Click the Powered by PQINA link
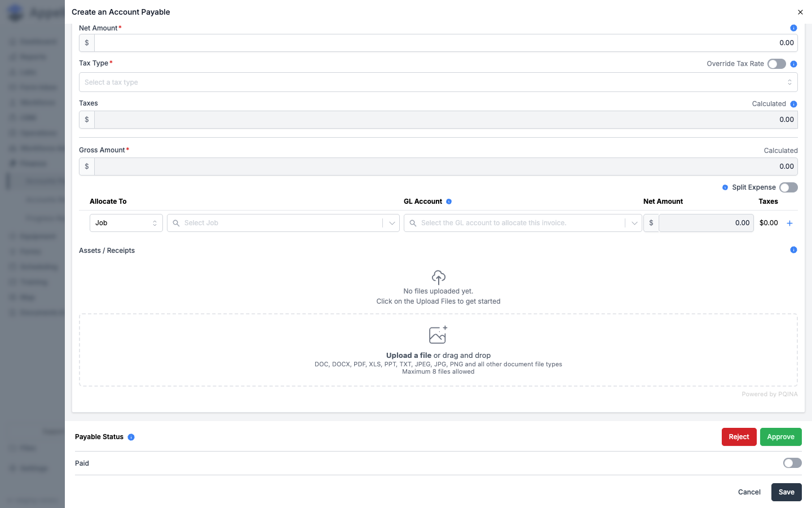 click(770, 395)
